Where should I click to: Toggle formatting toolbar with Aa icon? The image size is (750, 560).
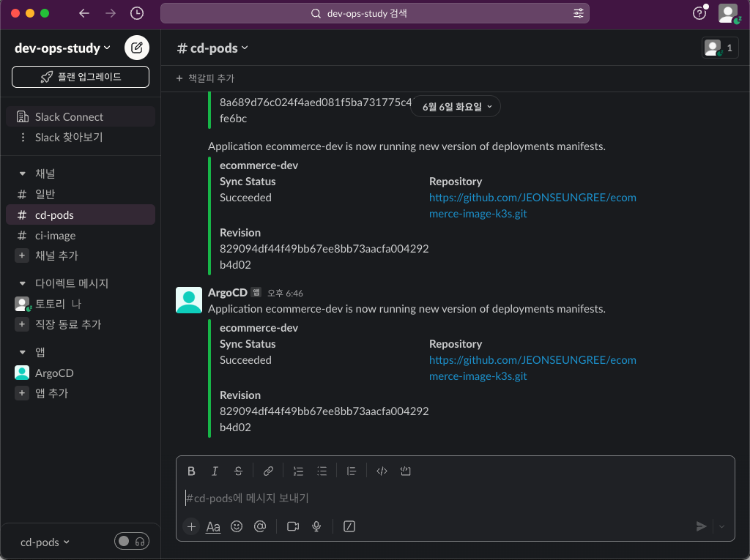click(213, 526)
